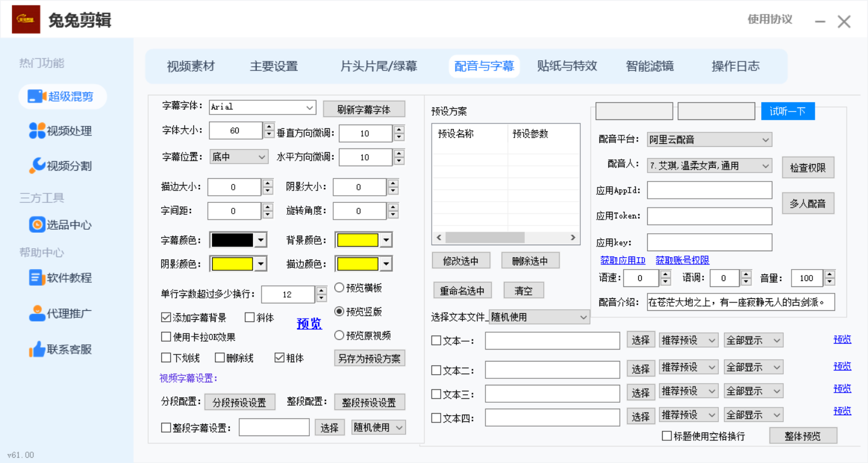Image resolution: width=868 pixels, height=463 pixels.
Task: Contact support via 联系客服 icon
Action: click(x=37, y=349)
